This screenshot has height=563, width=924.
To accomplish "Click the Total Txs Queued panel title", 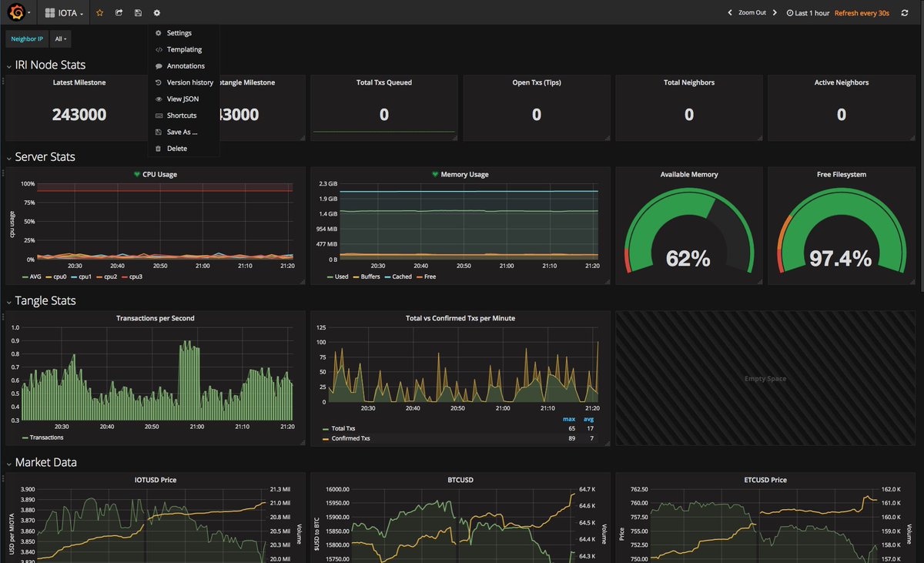I will [384, 82].
